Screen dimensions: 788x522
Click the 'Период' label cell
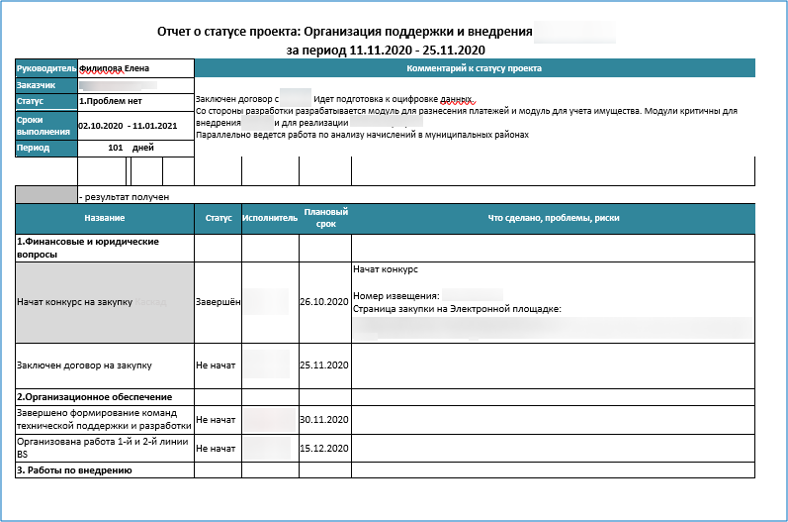tap(46, 148)
